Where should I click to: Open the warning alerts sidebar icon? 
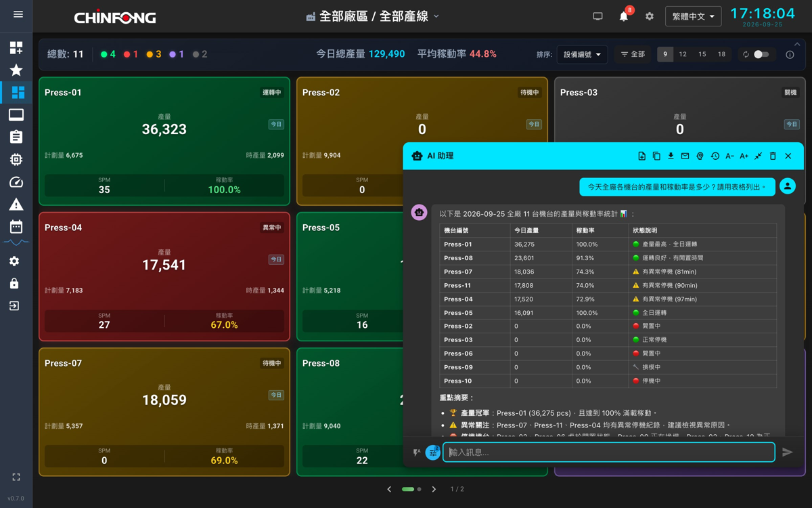(16, 204)
